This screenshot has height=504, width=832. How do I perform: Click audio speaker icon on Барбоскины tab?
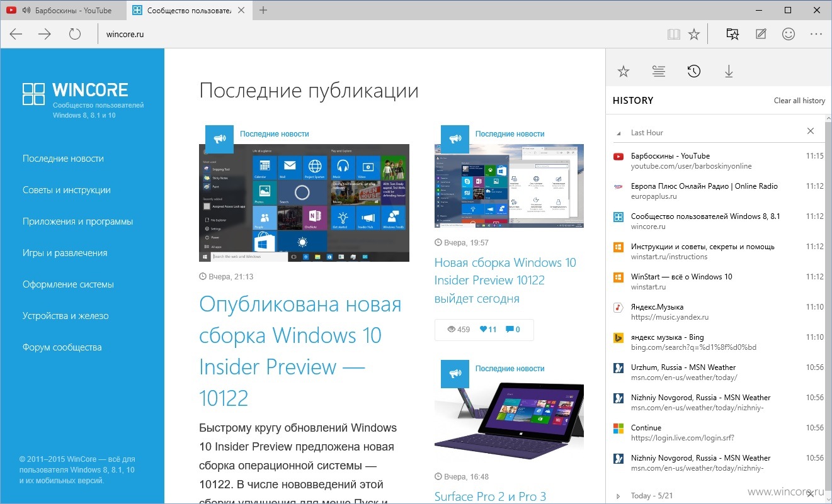26,10
